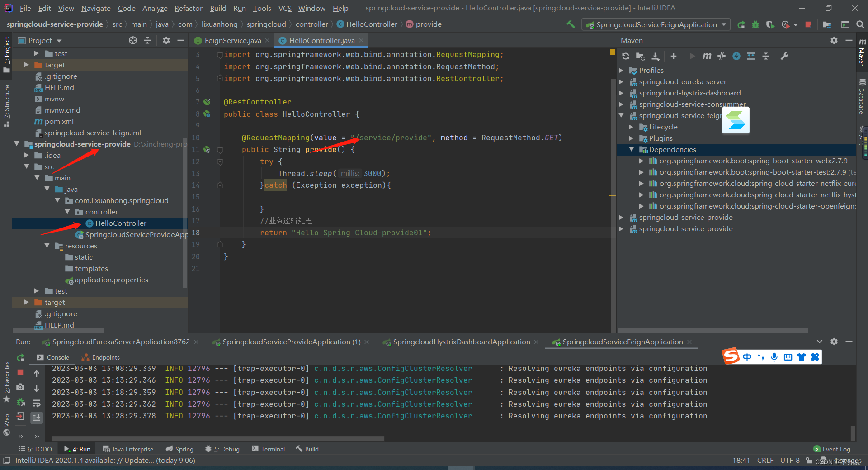Click the console horizontal scrollbar
The width and height of the screenshot is (868, 470).
pyautogui.click(x=218, y=438)
